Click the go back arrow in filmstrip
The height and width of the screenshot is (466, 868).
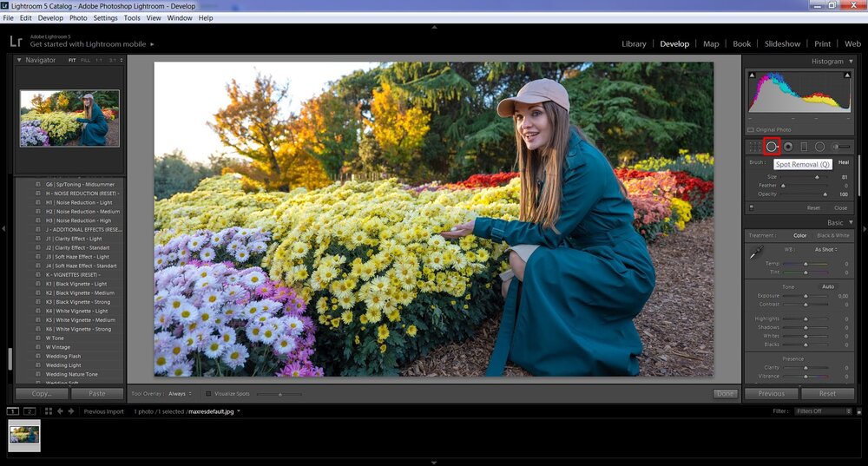[x=60, y=411]
